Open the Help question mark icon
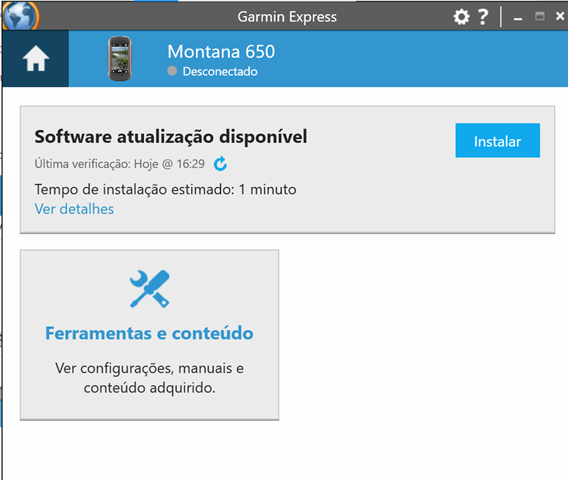 point(483,17)
